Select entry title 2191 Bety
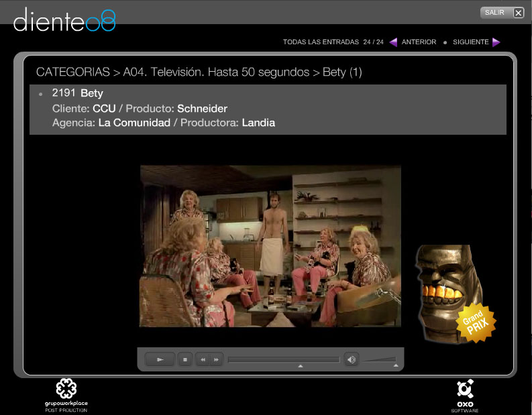This screenshot has width=532, height=415. click(77, 93)
